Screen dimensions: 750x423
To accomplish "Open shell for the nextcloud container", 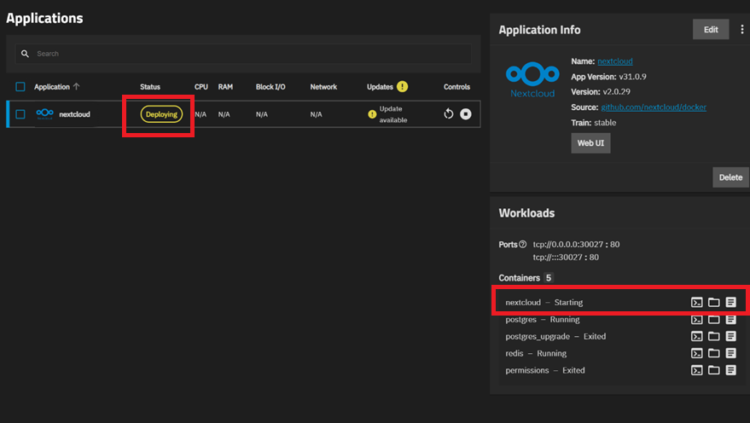I will [697, 302].
